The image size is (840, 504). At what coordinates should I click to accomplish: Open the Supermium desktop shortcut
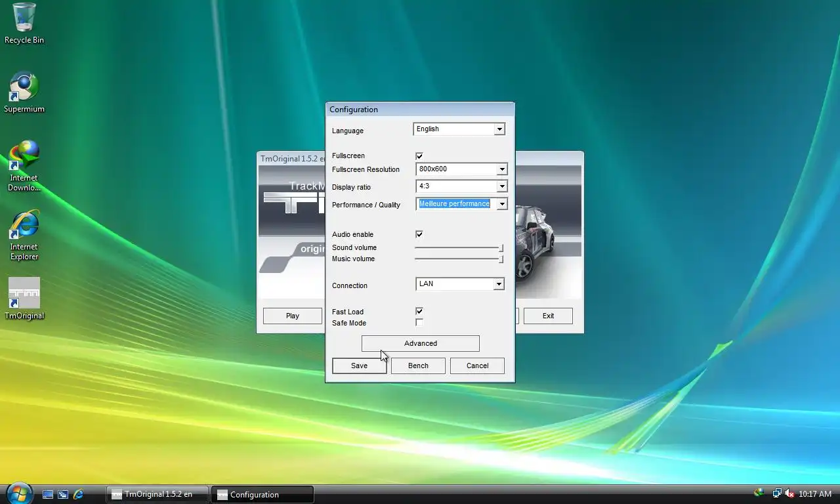click(x=24, y=93)
